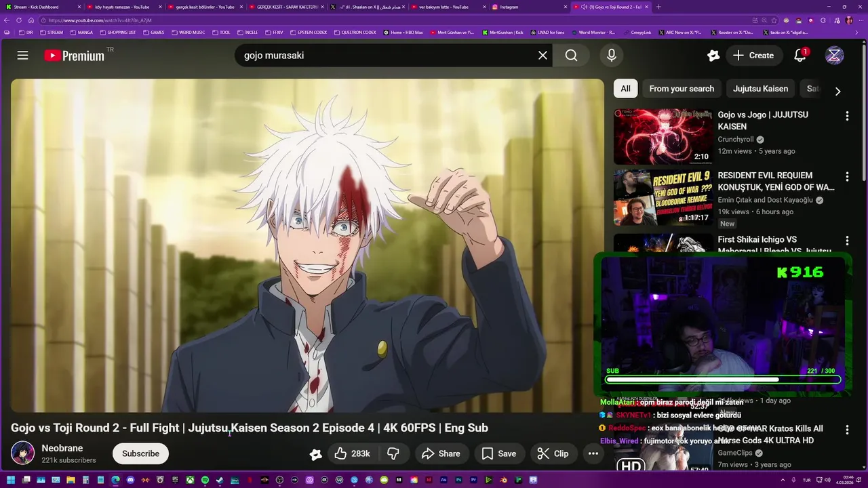Like the video showing 283k
The width and height of the screenshot is (868, 488).
point(352,453)
